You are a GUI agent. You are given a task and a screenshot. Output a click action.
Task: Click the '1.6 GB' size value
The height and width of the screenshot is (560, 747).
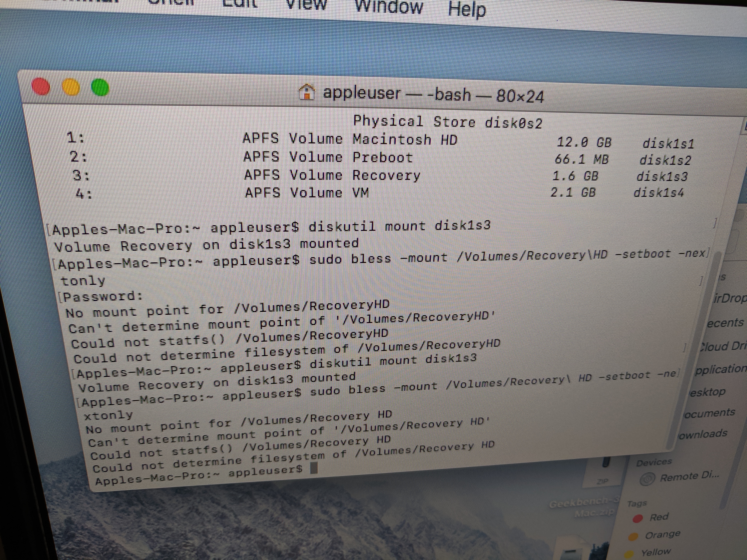tap(575, 176)
